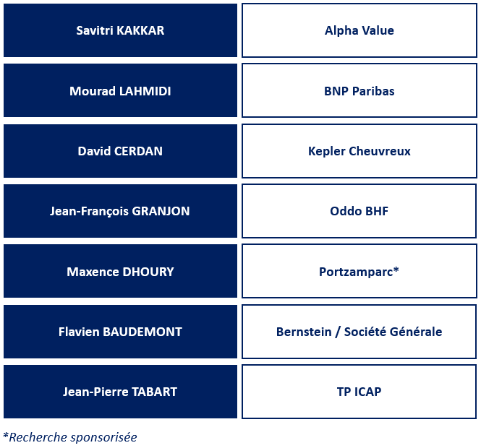This screenshot has height=448, width=481.
Task: Click the word GRANJON
Action: click(161, 211)
